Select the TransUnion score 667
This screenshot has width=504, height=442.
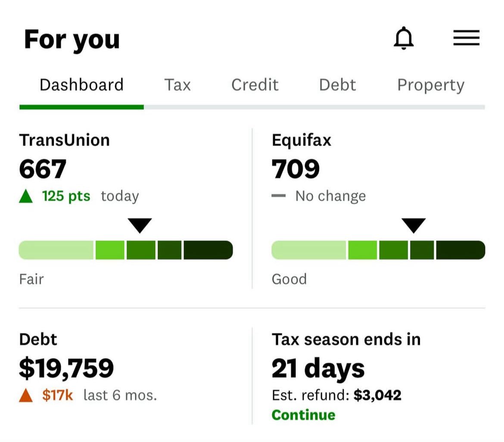point(42,169)
